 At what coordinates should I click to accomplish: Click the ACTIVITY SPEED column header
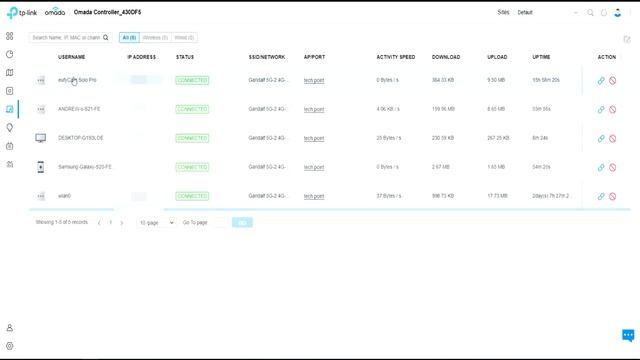396,57
